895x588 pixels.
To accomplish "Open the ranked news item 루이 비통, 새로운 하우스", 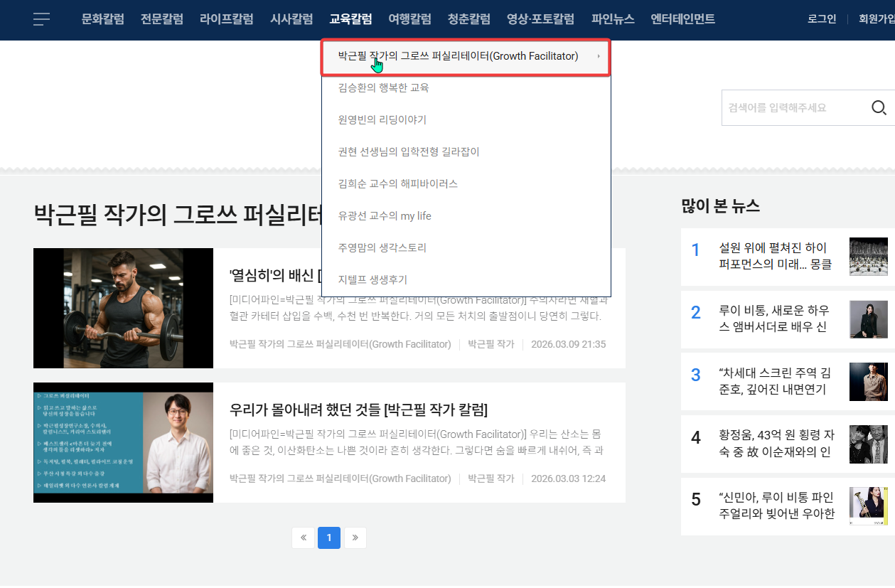I will [x=776, y=319].
